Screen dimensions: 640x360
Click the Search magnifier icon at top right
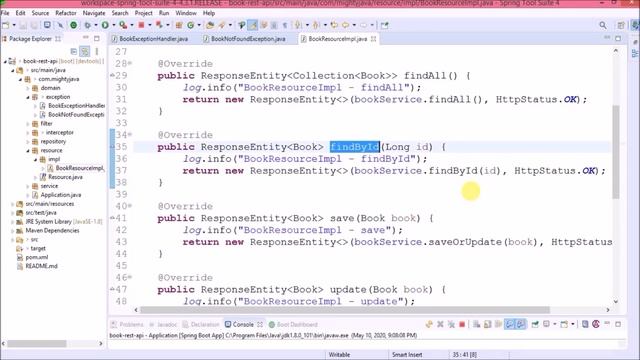[x=603, y=25]
